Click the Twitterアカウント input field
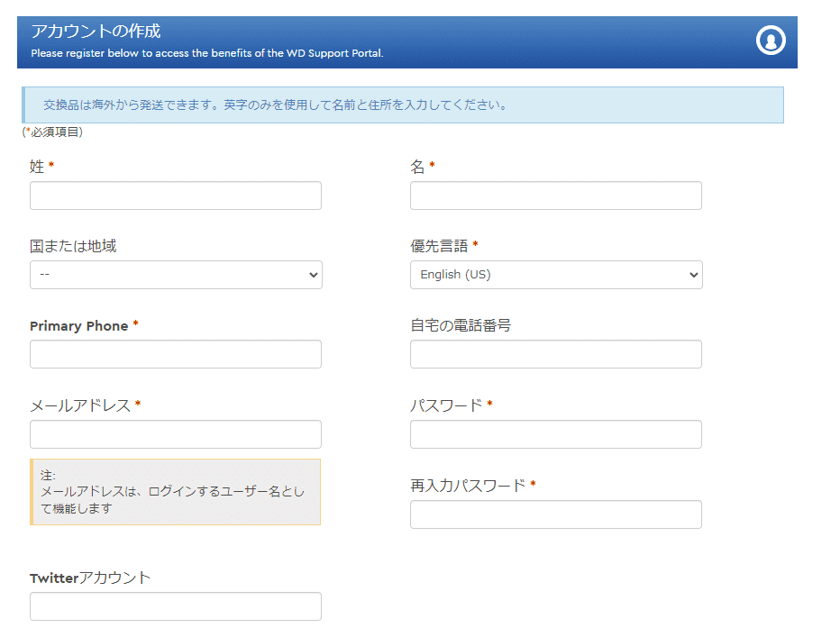840x637 pixels. click(x=176, y=606)
